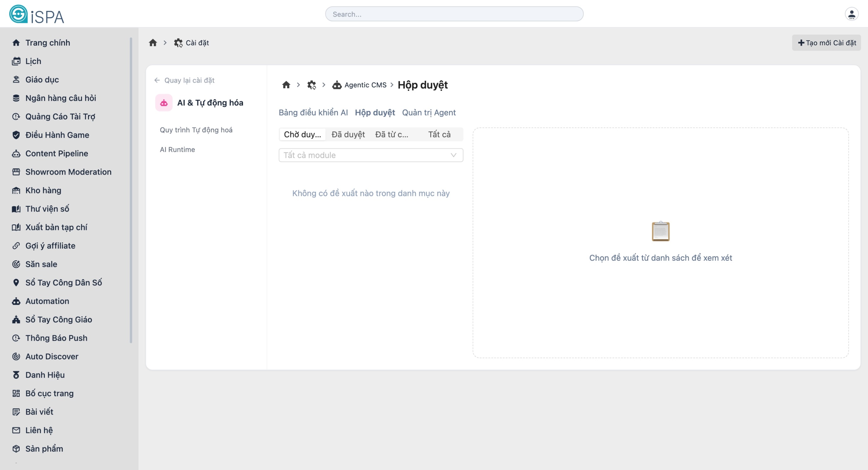Screen dimensions: 868x470
Task: Select the Chờ duyệt filter segment
Action: (302, 134)
